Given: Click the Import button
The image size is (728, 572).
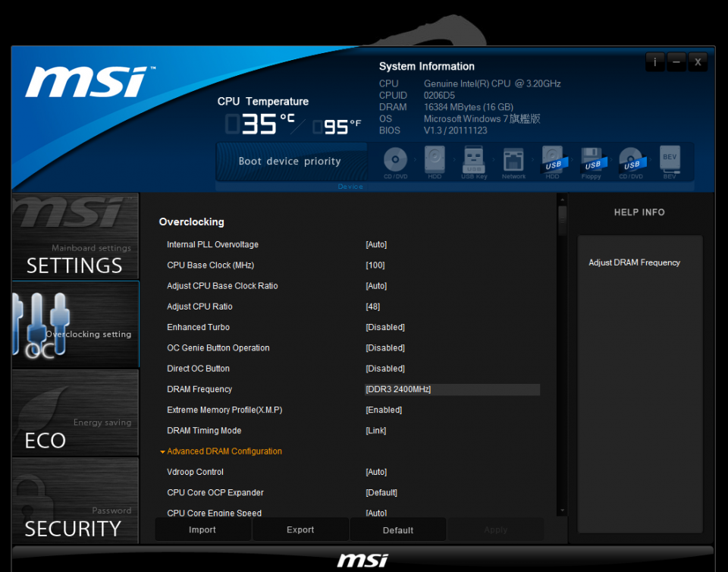Looking at the screenshot, I should coord(203,530).
